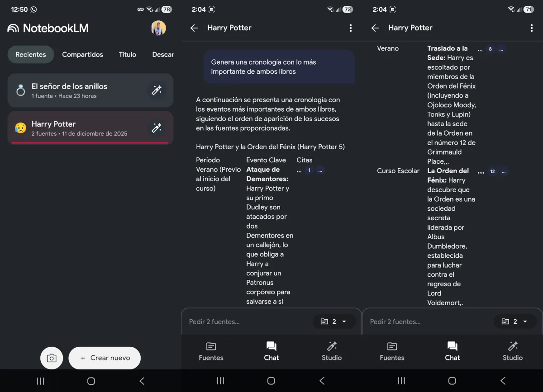Open the camera to scan a source

pyautogui.click(x=52, y=358)
